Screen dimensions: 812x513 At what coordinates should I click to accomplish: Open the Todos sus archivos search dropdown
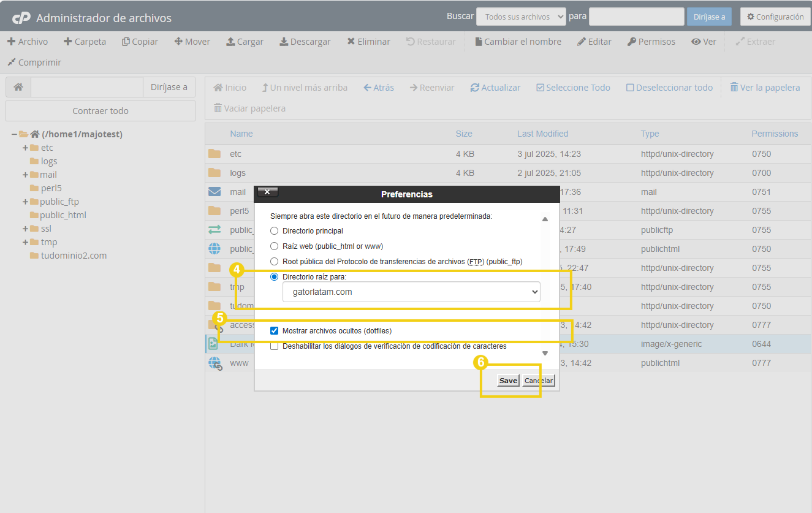[x=520, y=17]
